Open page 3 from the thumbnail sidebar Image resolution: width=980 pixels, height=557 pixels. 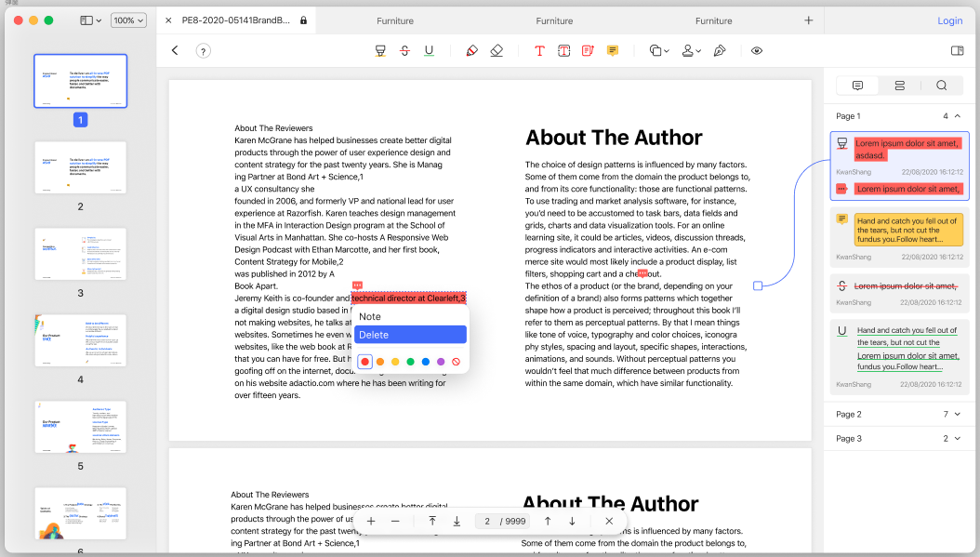tap(80, 254)
